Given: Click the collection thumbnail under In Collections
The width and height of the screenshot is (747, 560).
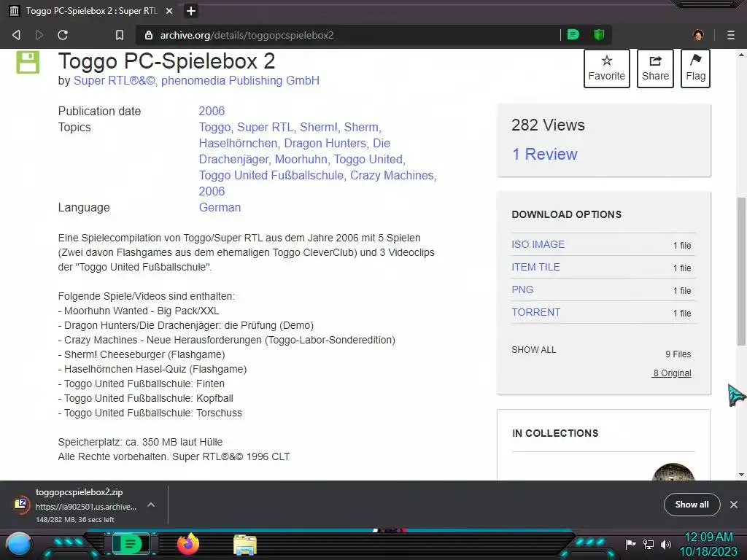Looking at the screenshot, I should pyautogui.click(x=673, y=472).
